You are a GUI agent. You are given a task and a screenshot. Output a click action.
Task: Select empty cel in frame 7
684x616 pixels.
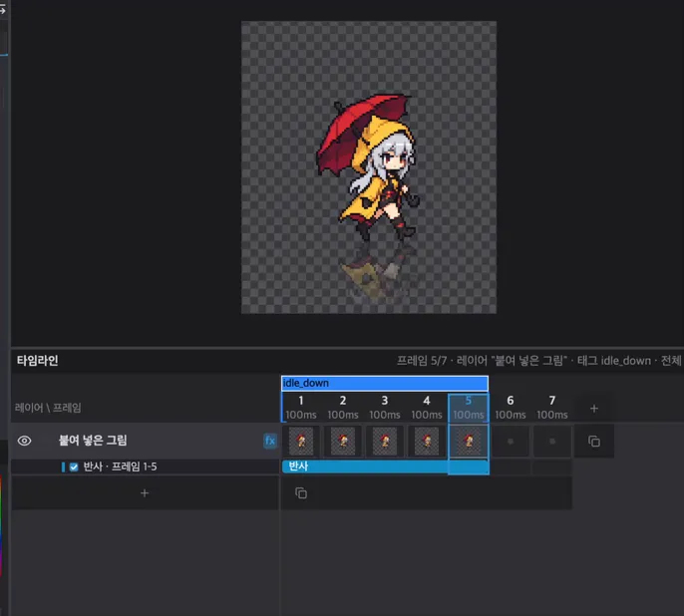point(552,442)
